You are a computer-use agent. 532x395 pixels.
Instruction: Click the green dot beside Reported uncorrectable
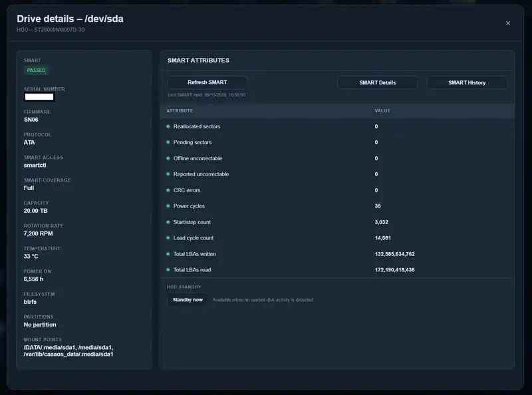click(x=168, y=174)
